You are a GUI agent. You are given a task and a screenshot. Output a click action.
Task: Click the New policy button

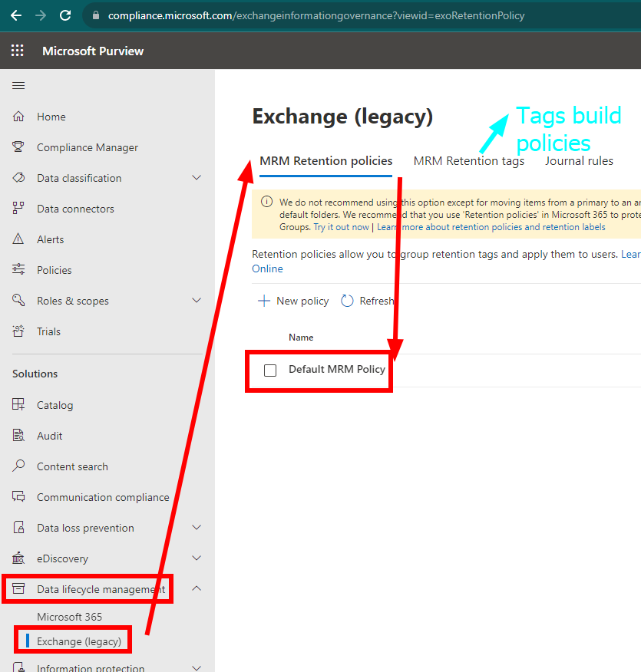pyautogui.click(x=293, y=301)
